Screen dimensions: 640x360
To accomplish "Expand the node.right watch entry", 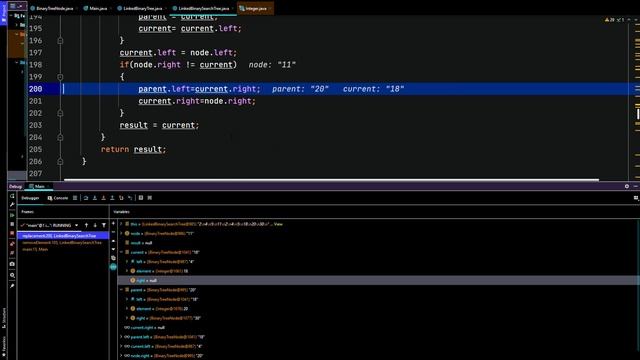I will click(x=121, y=356).
